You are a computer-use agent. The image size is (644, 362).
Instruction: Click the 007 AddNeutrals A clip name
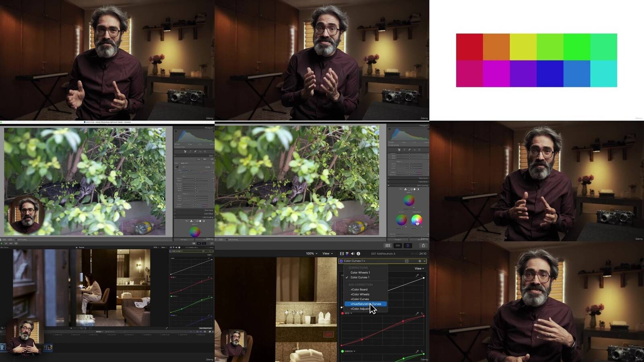(383, 254)
